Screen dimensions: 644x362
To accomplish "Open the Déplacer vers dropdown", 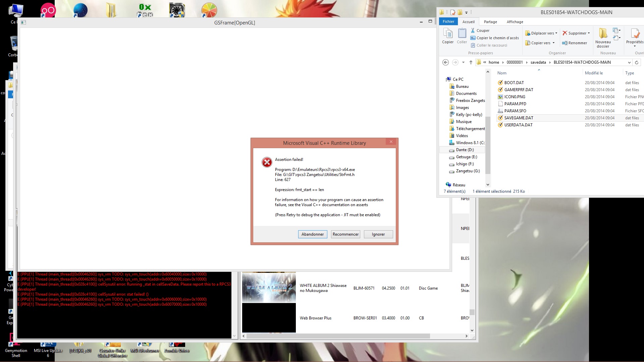I will (541, 33).
